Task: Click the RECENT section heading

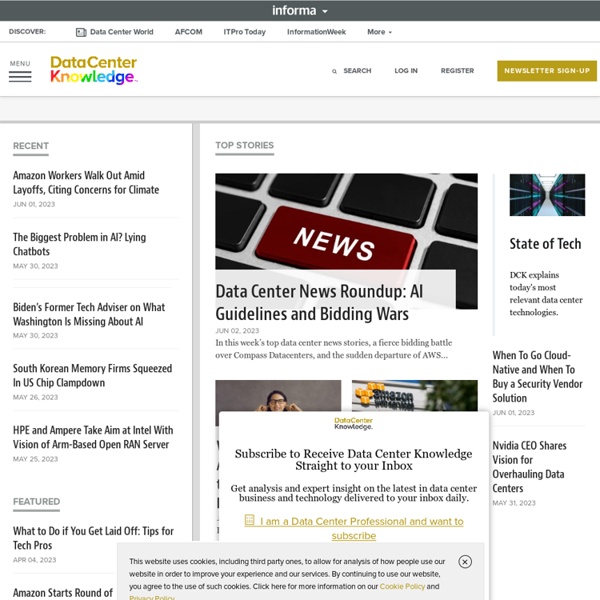Action: pos(31,146)
